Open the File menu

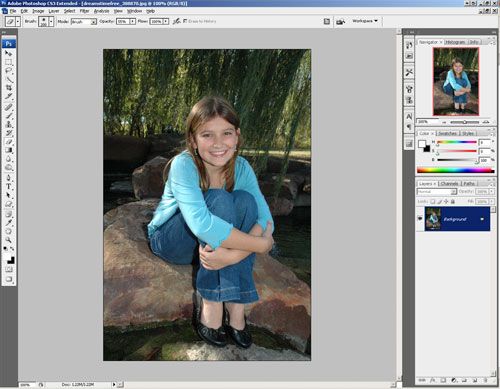[x=13, y=11]
